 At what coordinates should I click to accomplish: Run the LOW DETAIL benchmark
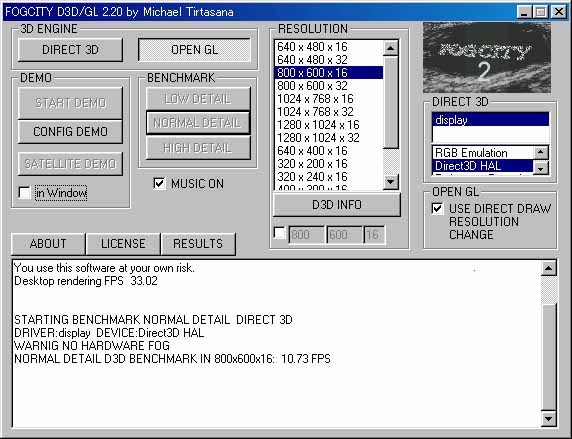198,99
